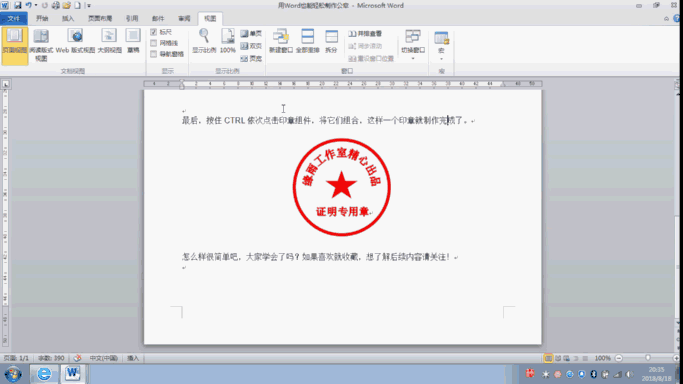Open the File (文件) tab
This screenshot has height=384, width=683.
[14, 18]
